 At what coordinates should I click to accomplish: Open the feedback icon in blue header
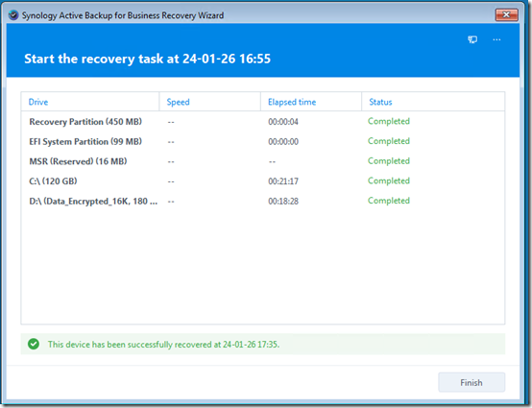click(x=472, y=39)
